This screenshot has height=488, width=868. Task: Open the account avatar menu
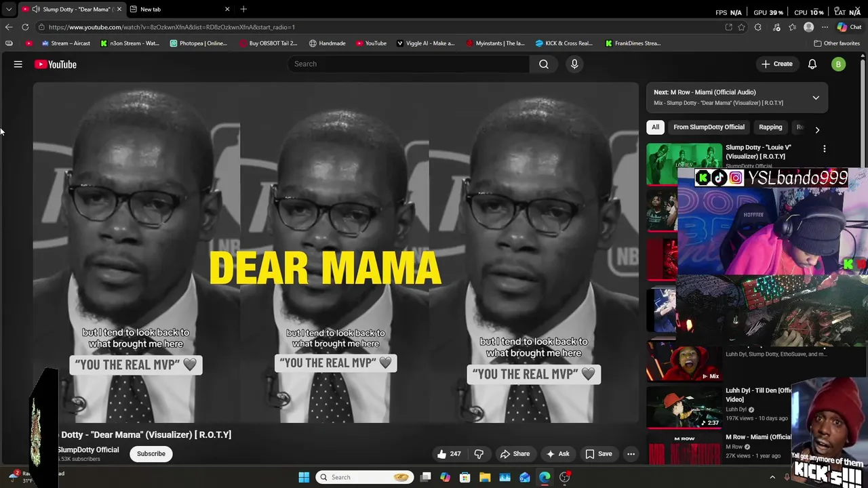click(x=839, y=64)
